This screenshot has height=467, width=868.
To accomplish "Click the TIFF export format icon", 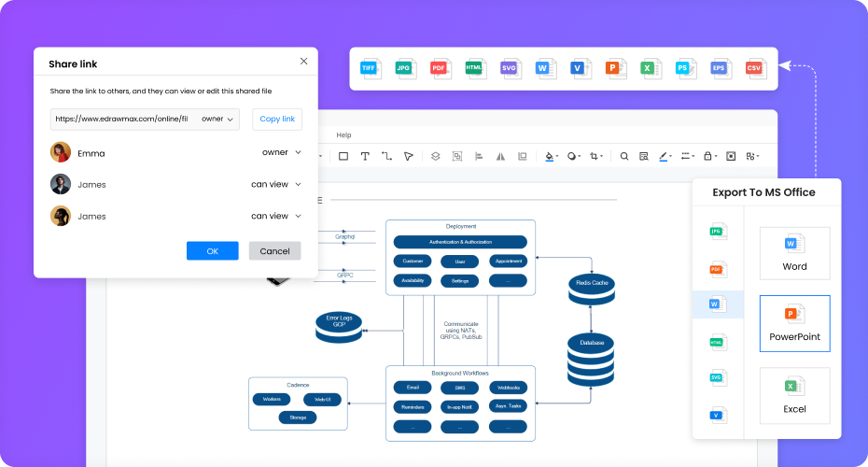I will tap(371, 68).
